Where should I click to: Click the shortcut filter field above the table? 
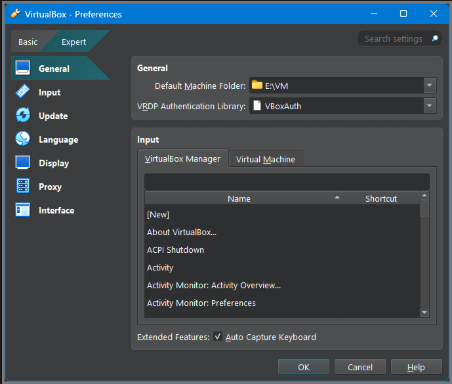(x=287, y=182)
